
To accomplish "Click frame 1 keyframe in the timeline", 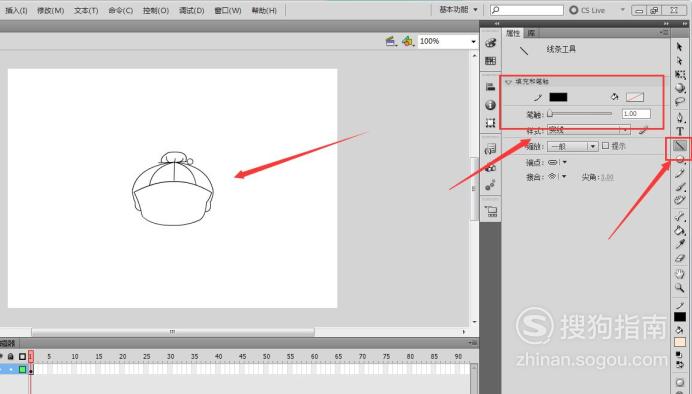I will [31, 370].
